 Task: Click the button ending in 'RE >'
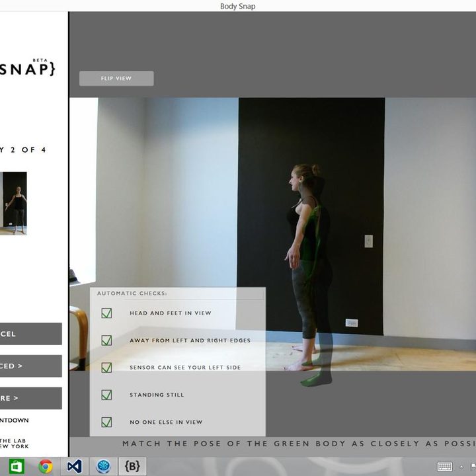coord(30,398)
